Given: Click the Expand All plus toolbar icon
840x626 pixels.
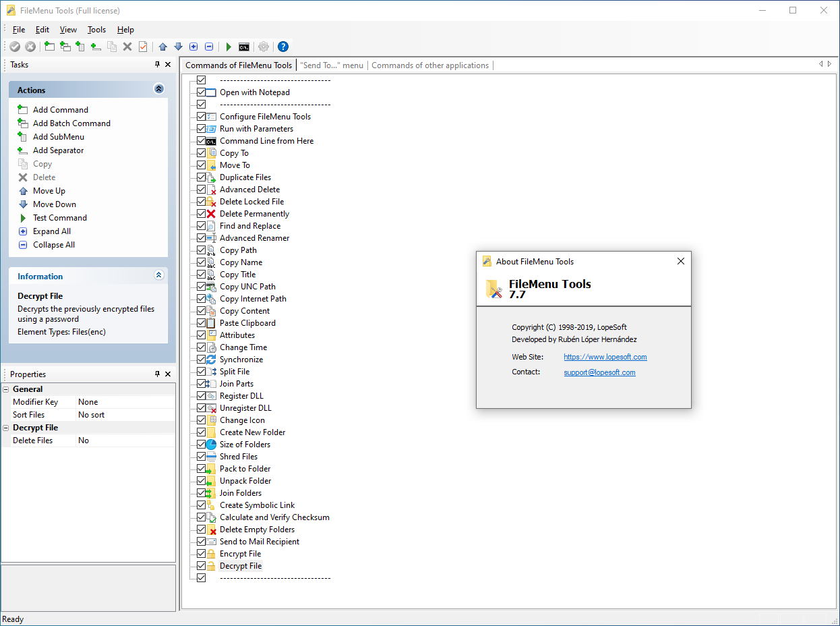Looking at the screenshot, I should point(193,47).
